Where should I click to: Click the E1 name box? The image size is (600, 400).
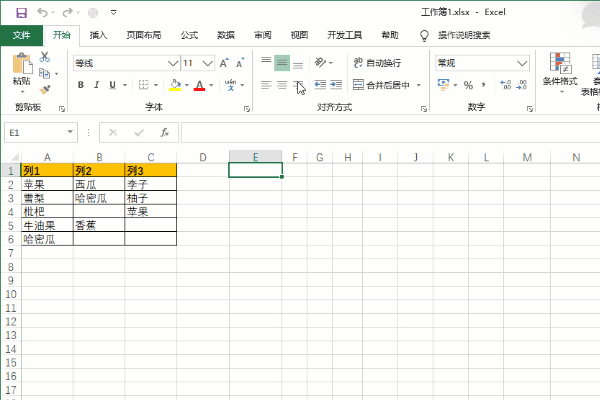tap(41, 133)
